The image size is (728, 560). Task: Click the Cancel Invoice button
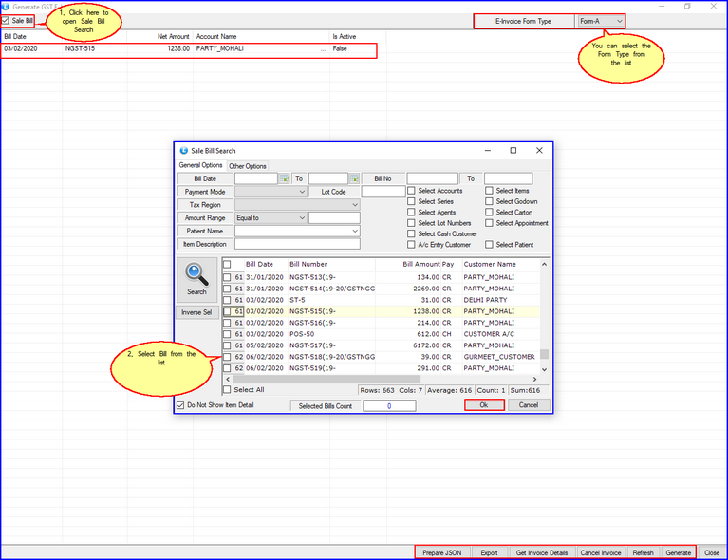[600, 552]
